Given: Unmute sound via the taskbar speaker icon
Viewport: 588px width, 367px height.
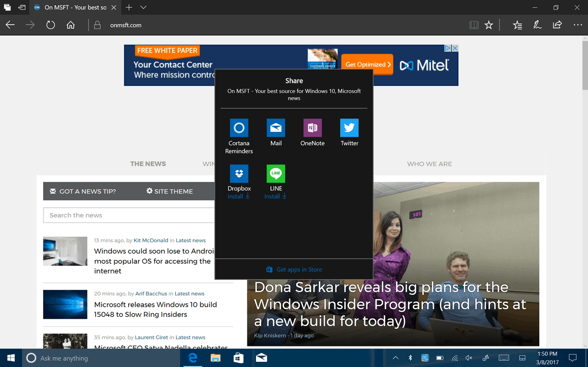Looking at the screenshot, I should [468, 357].
